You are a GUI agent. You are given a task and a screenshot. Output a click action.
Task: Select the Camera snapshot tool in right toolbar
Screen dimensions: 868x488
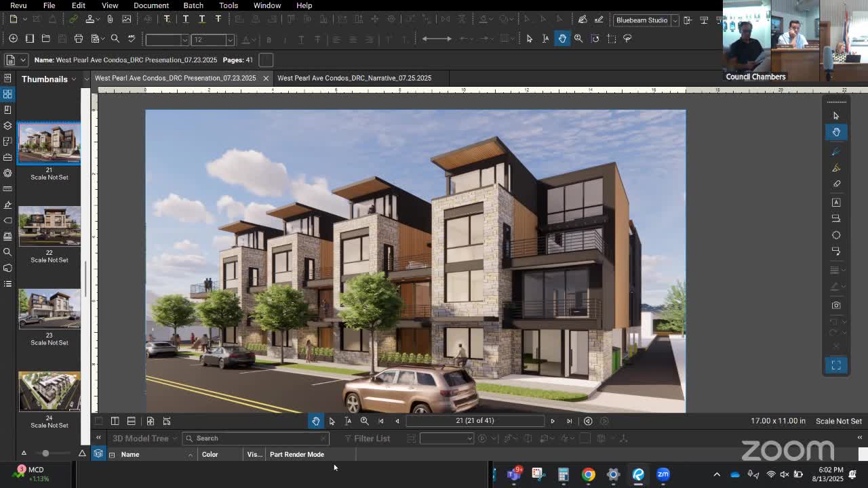coord(836,305)
